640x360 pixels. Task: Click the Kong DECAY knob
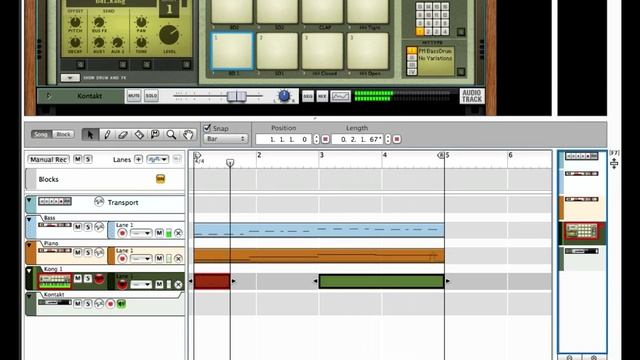[x=75, y=42]
